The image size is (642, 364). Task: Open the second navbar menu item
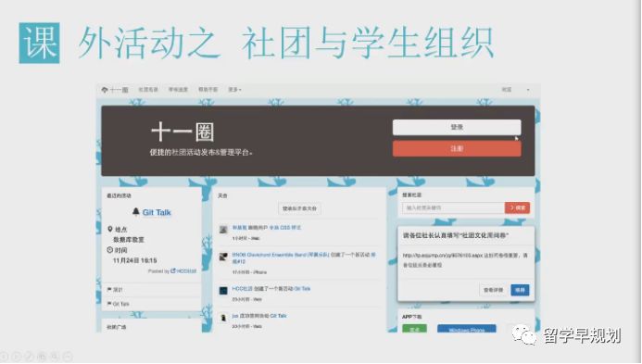(x=178, y=89)
